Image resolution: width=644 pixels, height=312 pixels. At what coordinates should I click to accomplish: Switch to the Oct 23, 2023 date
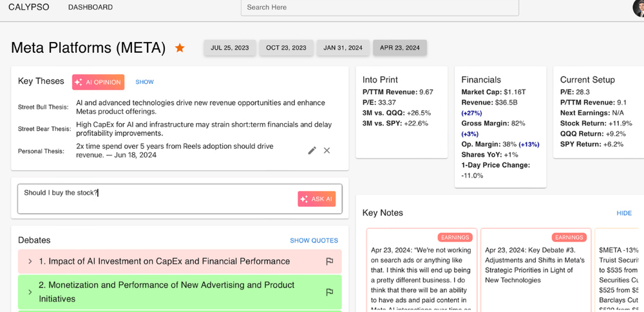pos(286,48)
